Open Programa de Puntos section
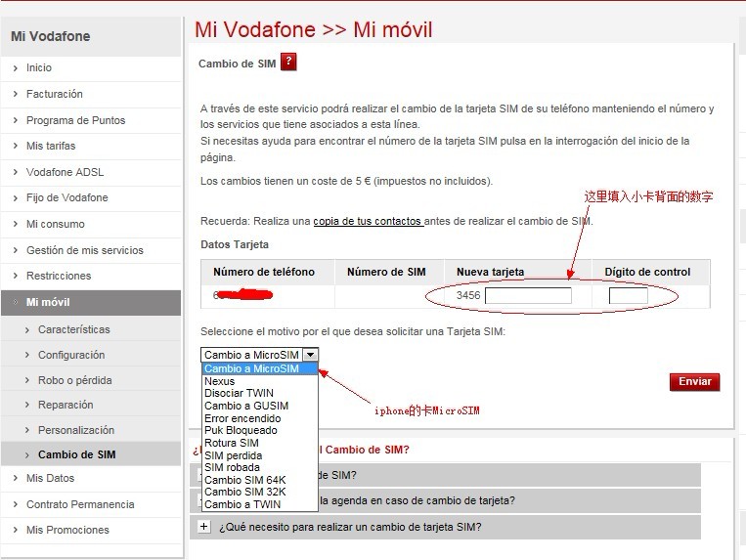746x560 pixels. click(x=75, y=120)
